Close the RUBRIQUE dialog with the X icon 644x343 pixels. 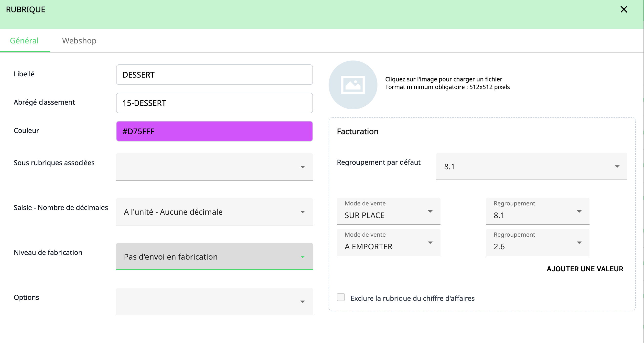click(x=624, y=10)
